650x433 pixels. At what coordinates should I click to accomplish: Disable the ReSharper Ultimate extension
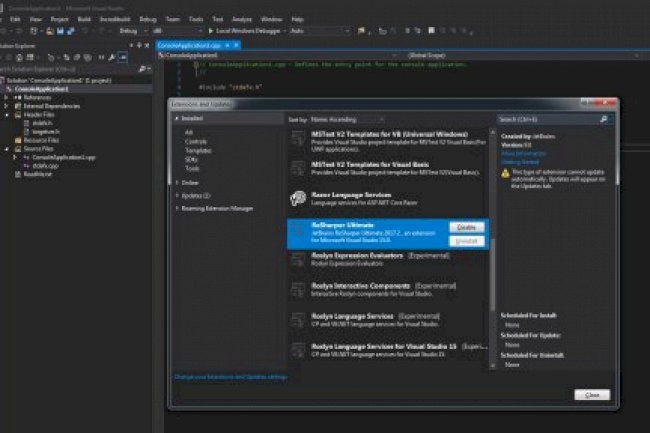point(467,227)
